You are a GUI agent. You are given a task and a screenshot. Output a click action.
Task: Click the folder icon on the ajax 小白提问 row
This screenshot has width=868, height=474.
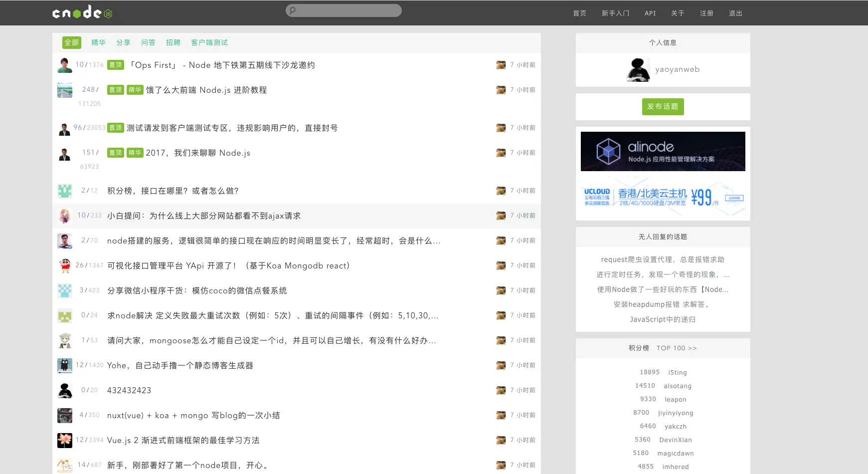click(501, 216)
